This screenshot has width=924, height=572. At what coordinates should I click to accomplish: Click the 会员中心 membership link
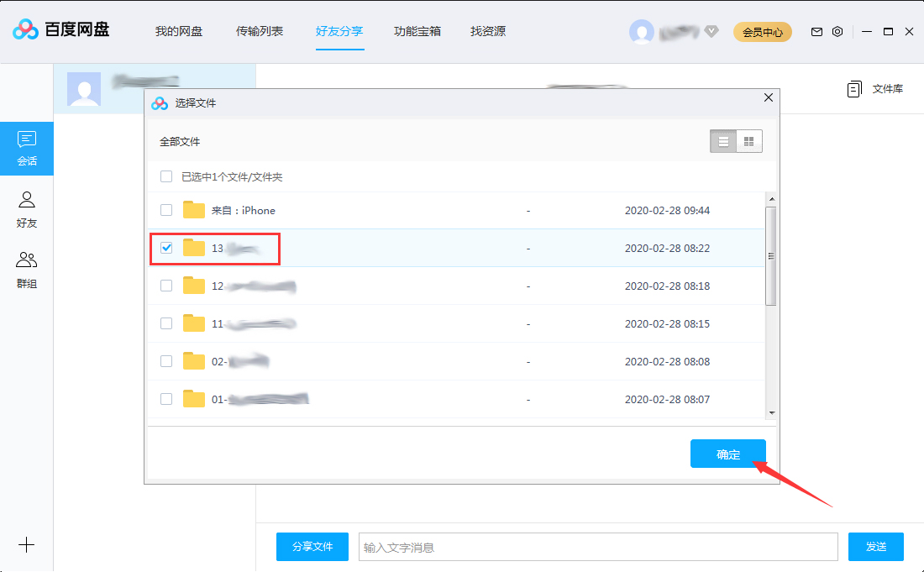click(x=762, y=31)
